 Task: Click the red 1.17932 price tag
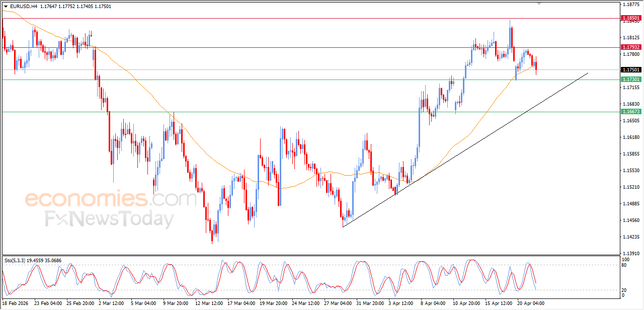coord(631,47)
